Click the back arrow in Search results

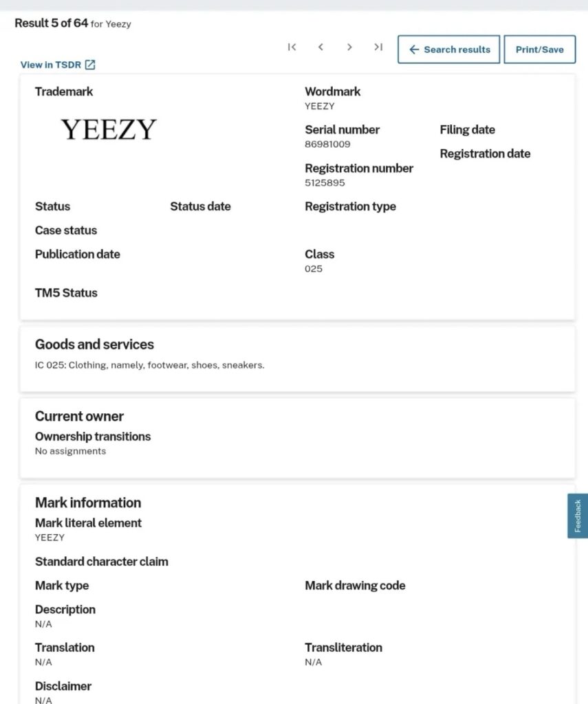click(x=414, y=49)
